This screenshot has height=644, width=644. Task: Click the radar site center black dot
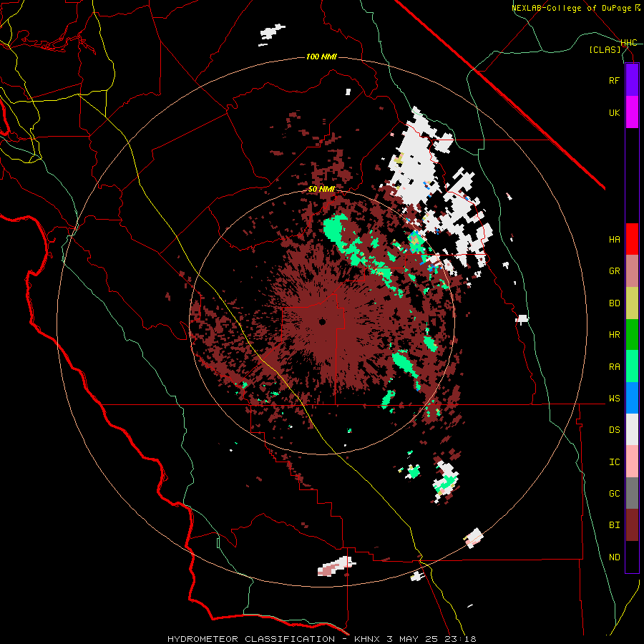pos(322,322)
